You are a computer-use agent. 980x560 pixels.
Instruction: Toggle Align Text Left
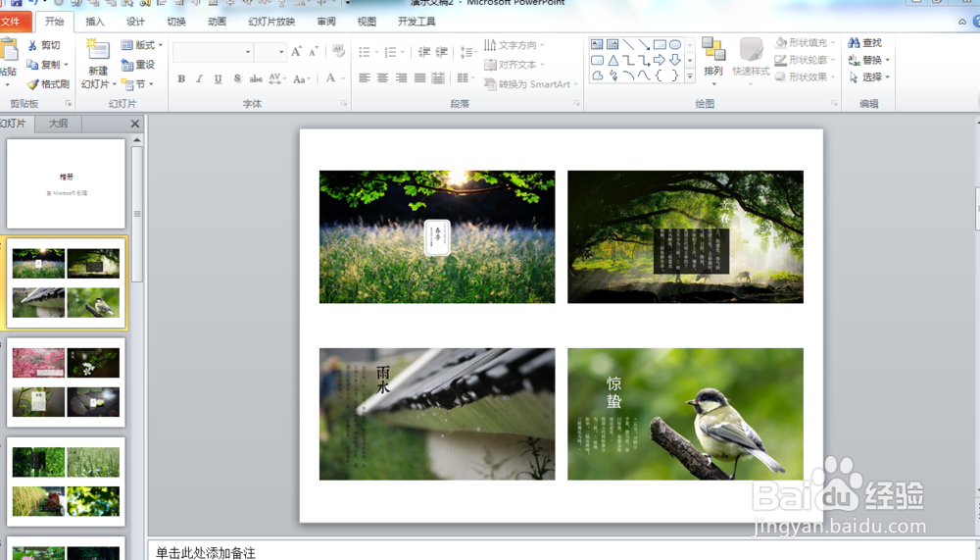coord(365,78)
